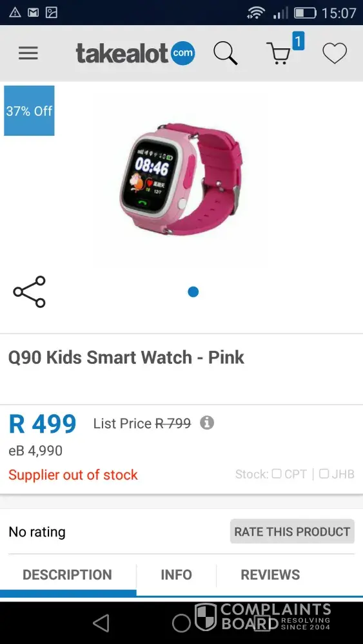Open the search magnifier icon
Screen dimensions: 363x644
coord(225,53)
